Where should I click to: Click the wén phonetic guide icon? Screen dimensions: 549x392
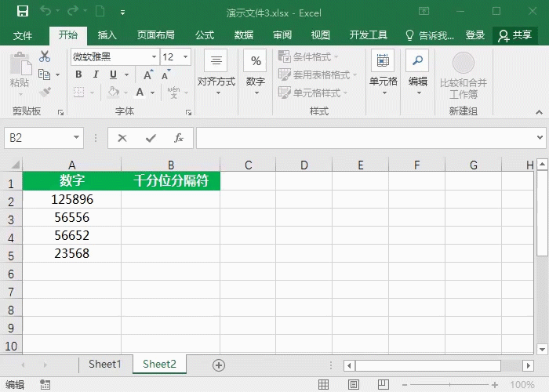[173, 93]
